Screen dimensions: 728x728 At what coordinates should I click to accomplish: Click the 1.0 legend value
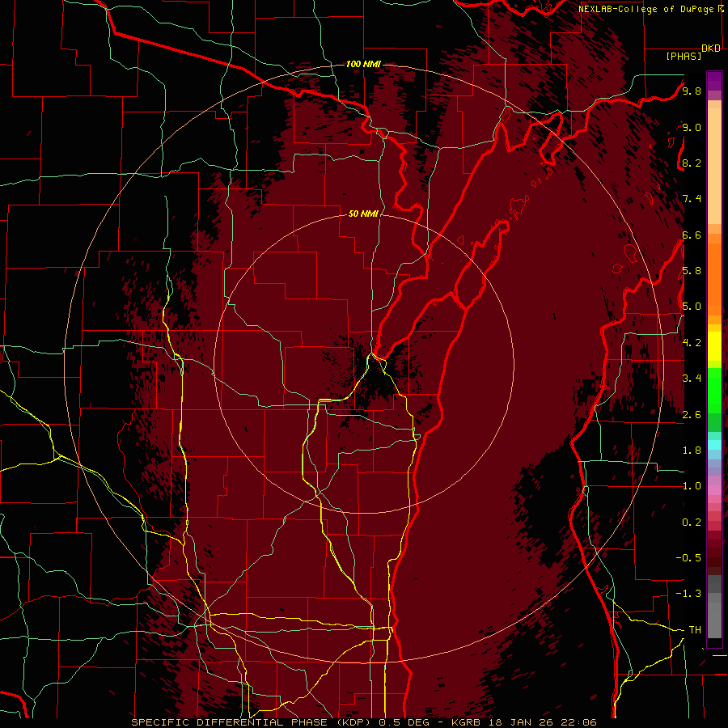coord(692,486)
